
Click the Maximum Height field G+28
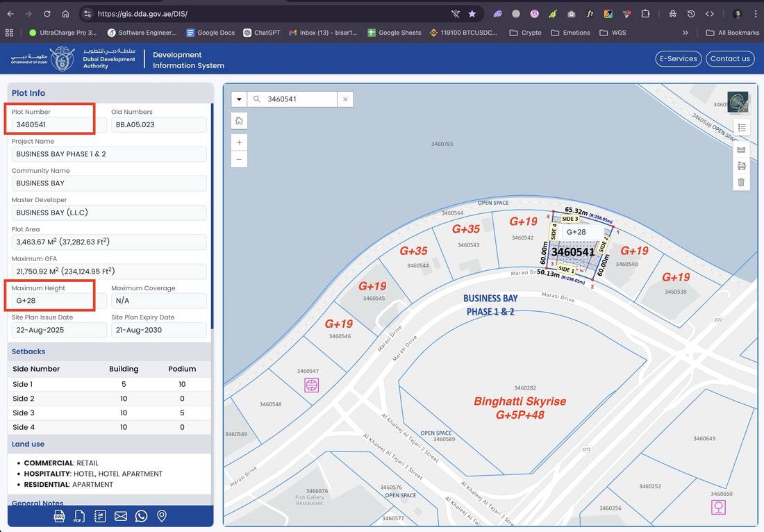click(59, 301)
